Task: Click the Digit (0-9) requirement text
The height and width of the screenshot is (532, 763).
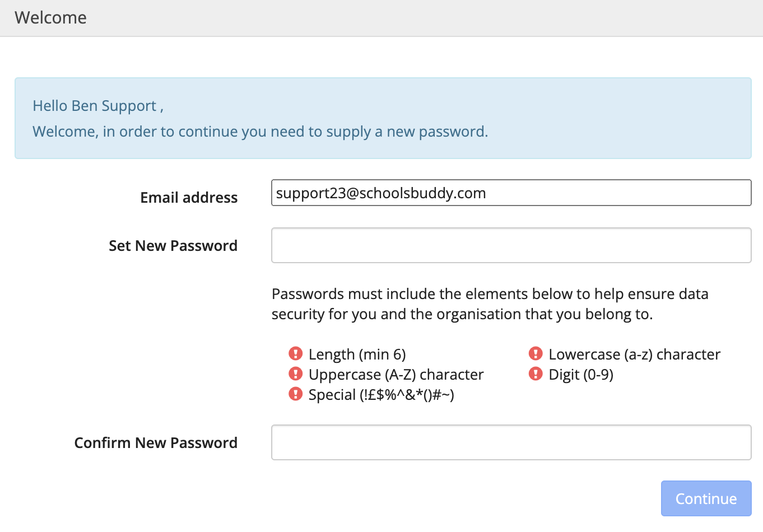Action: 581,375
